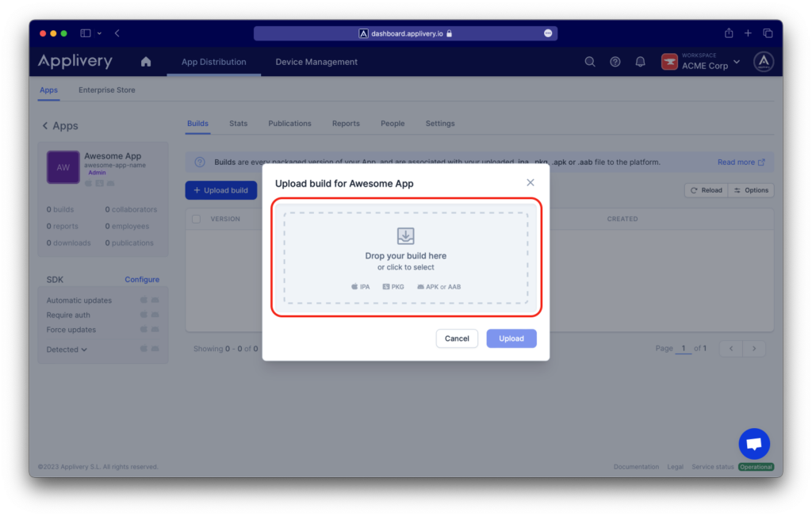
Task: Open the Documentation footer link
Action: 636,466
